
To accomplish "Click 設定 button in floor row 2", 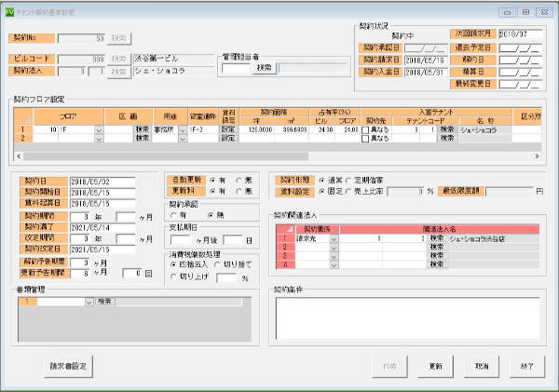I will coord(228,138).
